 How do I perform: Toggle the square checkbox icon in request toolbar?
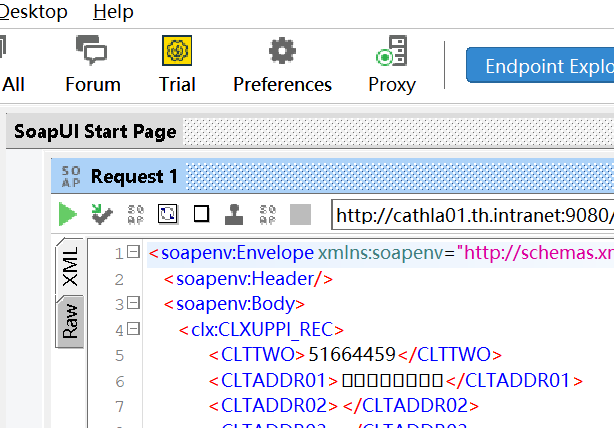[201, 214]
